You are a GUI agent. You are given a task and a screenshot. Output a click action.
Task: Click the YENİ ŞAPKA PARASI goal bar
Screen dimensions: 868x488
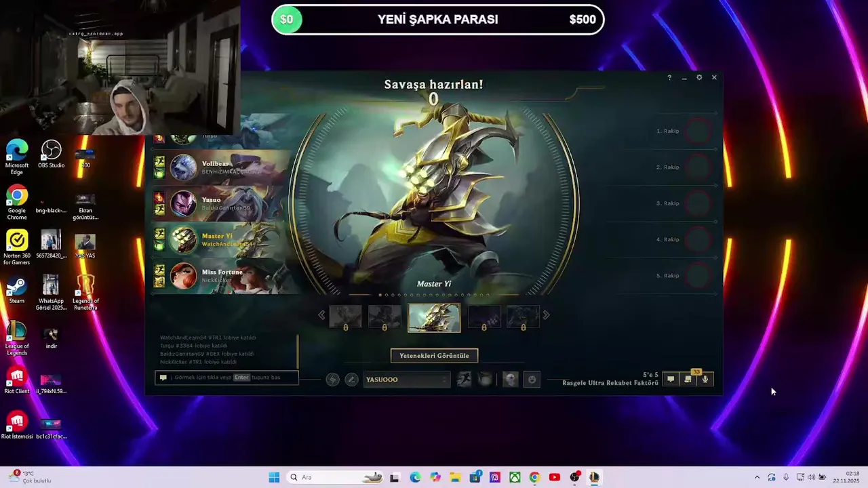coord(437,20)
